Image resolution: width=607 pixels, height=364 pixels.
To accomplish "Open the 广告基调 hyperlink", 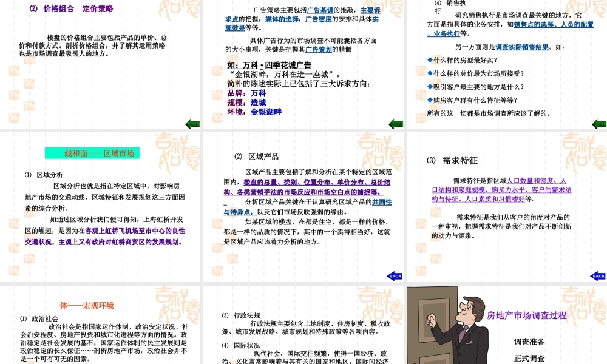I will tap(320, 10).
